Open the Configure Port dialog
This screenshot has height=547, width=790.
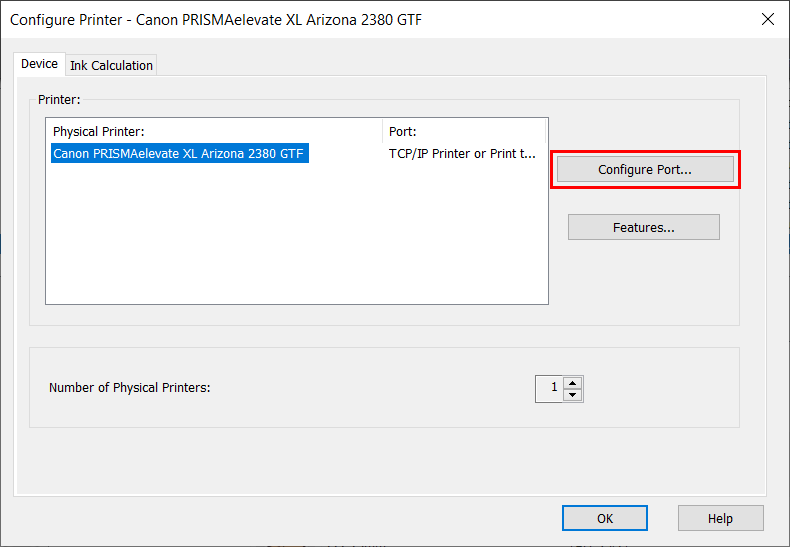pos(645,169)
